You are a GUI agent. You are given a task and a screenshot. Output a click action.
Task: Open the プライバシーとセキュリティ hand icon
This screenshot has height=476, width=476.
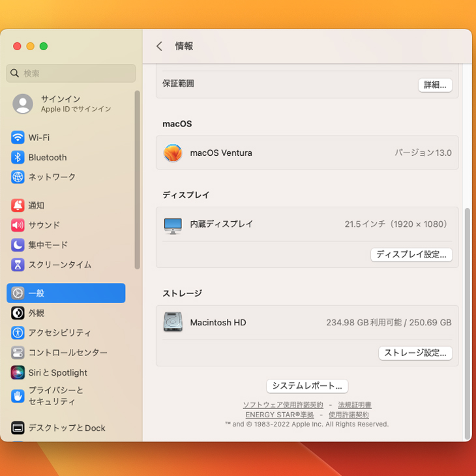click(18, 396)
